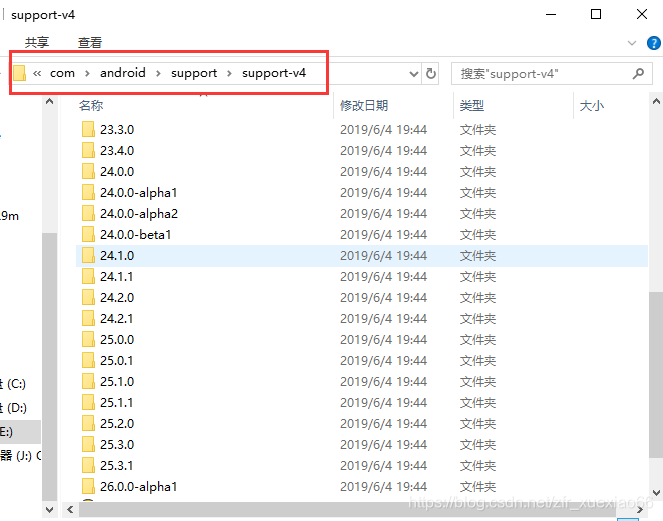Image resolution: width=663 pixels, height=521 pixels.
Task: Select the 25.0.1 folder icon
Action: (x=88, y=360)
